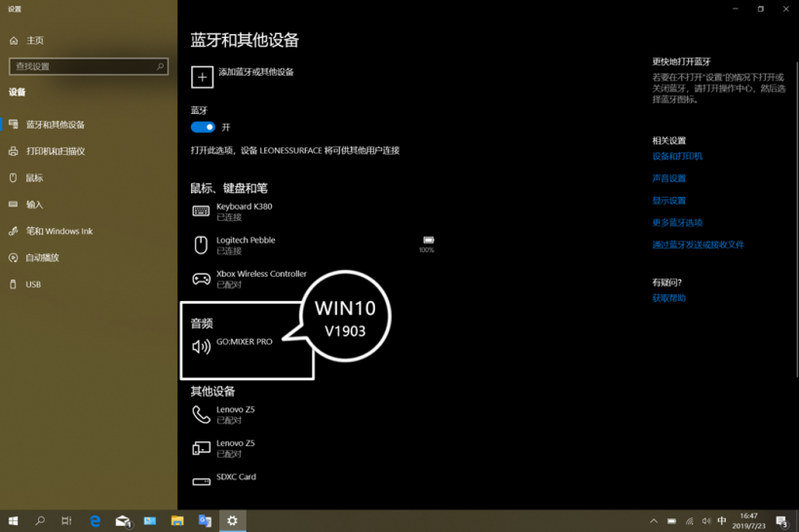Click the tray volume speaker icon
The height and width of the screenshot is (532, 799).
click(705, 520)
